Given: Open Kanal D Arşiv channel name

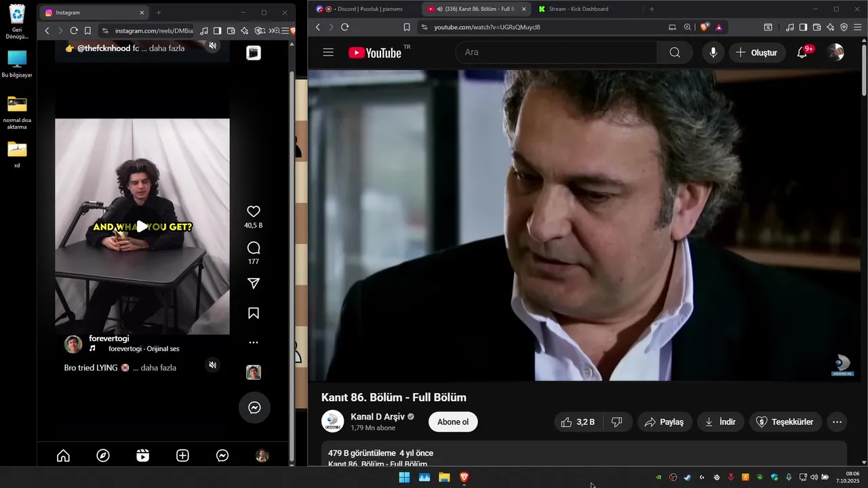Looking at the screenshot, I should (x=377, y=416).
